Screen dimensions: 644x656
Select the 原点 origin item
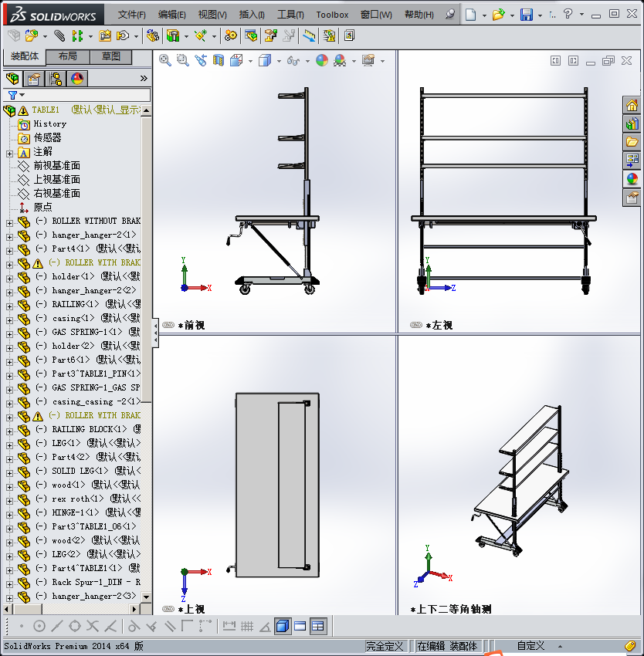[42, 207]
